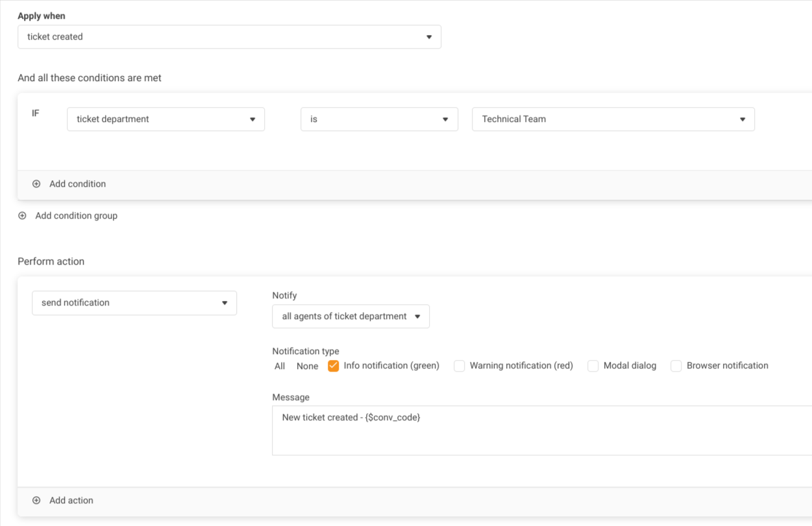Click the plus icon beside Add action
Screen dimensions: 812x526
click(x=36, y=501)
